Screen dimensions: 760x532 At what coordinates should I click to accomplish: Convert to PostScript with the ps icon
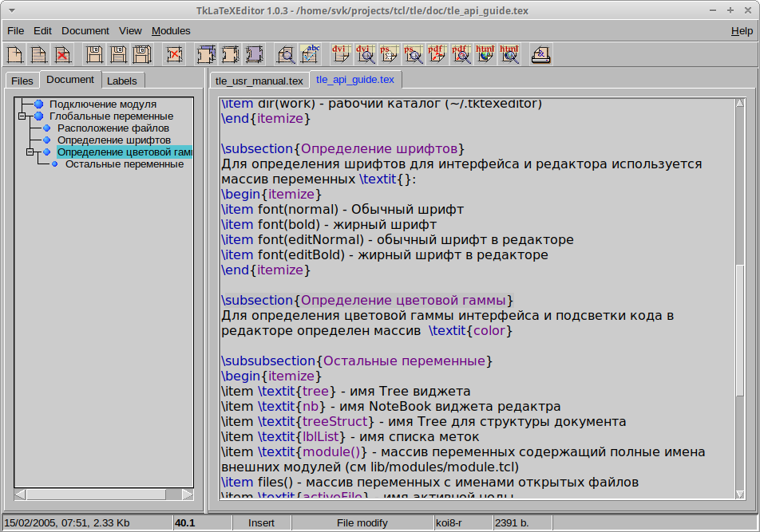tap(389, 54)
